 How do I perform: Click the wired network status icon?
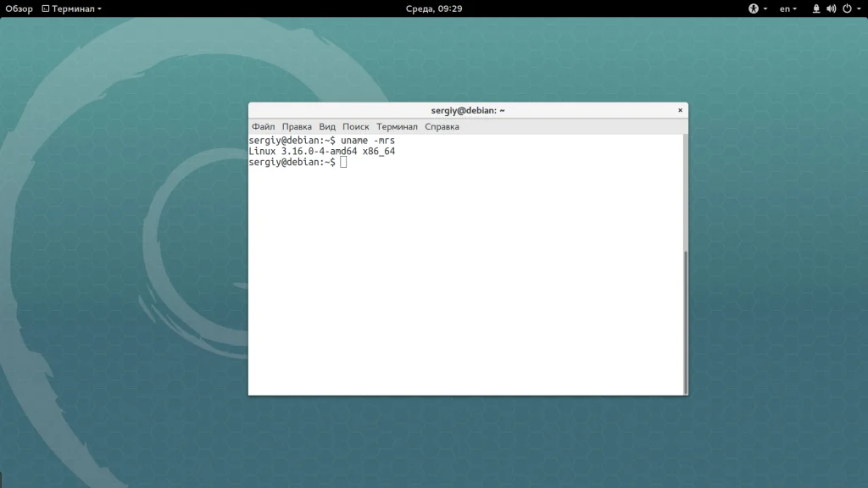(x=816, y=8)
